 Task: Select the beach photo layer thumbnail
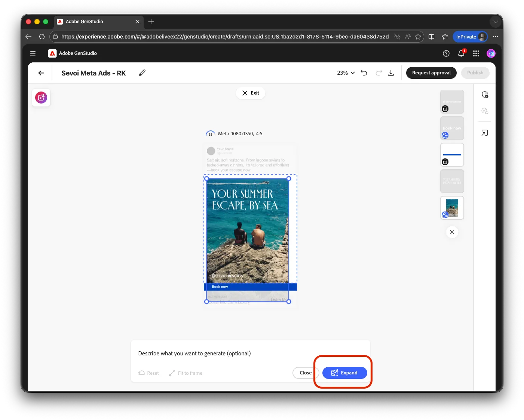(x=452, y=208)
